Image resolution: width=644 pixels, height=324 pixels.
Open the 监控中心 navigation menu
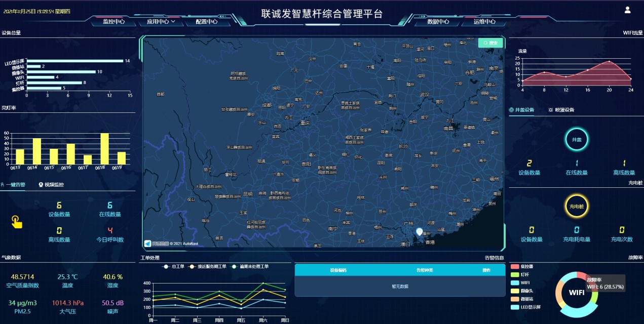coord(114,22)
